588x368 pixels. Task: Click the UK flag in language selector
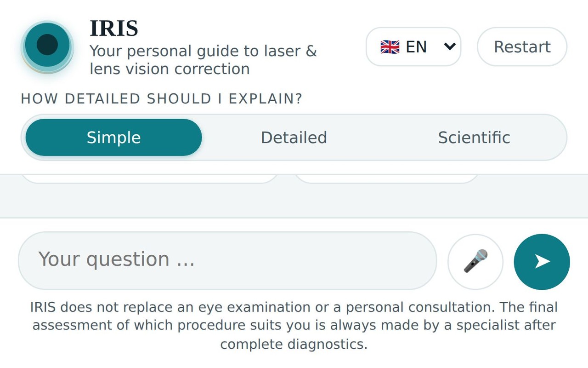coord(390,47)
